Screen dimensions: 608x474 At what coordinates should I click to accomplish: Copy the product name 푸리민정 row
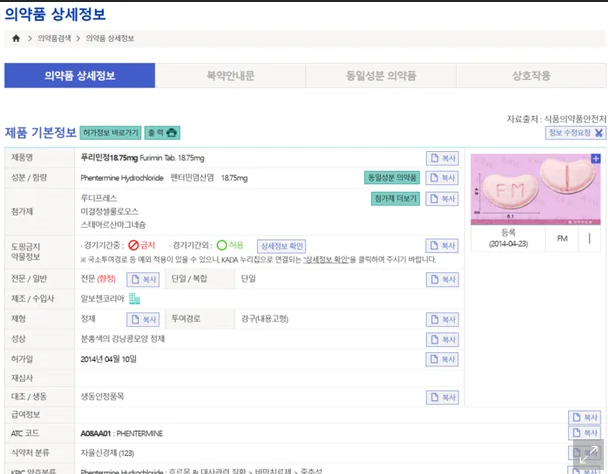click(x=442, y=158)
